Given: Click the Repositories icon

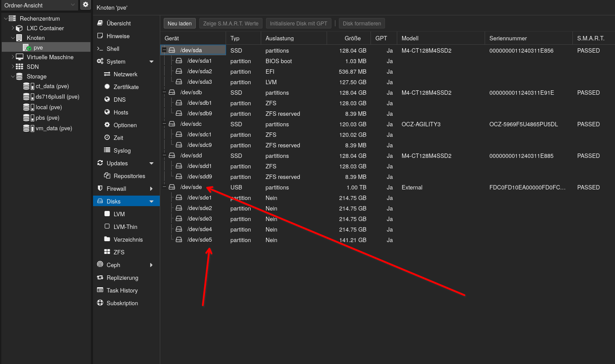Looking at the screenshot, I should tap(107, 176).
